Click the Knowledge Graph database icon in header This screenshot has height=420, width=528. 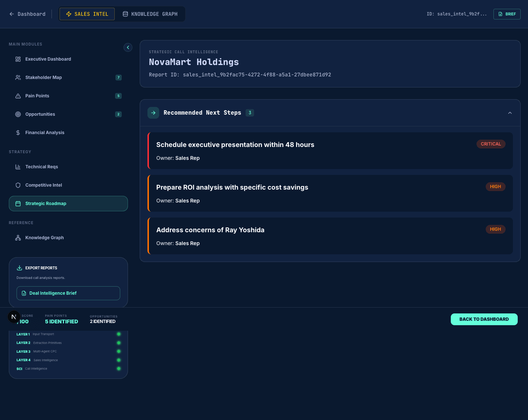(125, 14)
